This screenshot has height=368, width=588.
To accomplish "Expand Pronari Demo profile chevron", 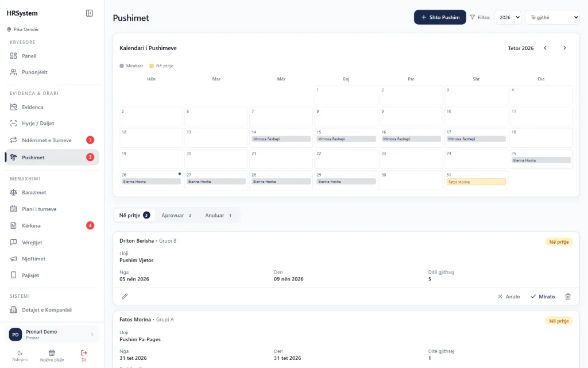I will 92,335.
